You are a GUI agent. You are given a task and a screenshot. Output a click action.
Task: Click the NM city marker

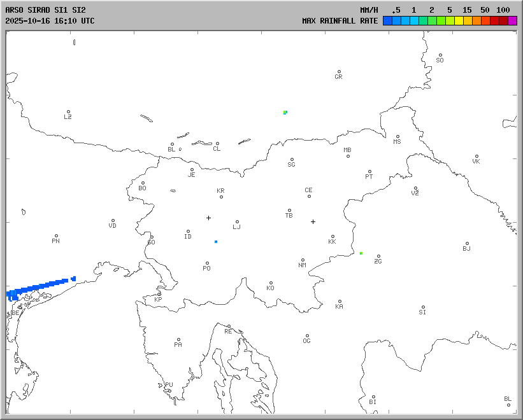click(303, 260)
